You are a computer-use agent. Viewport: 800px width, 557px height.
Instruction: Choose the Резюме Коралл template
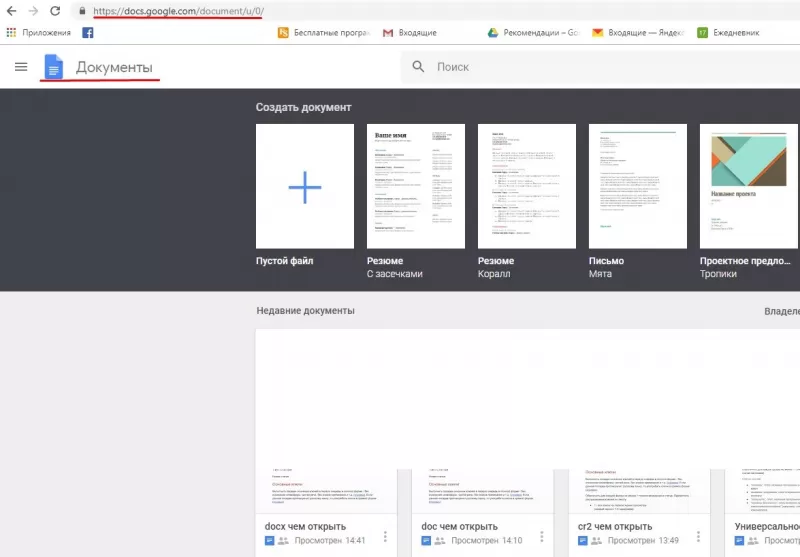click(527, 187)
